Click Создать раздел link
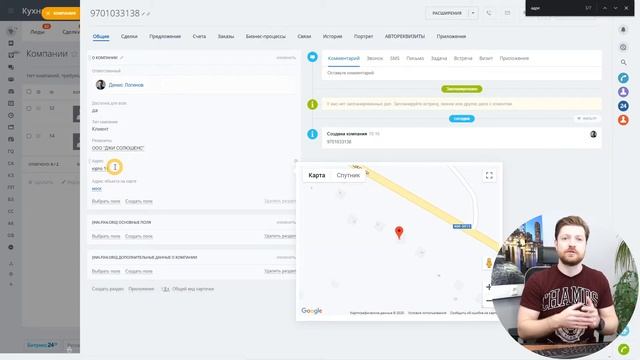Screen dimensions: 640x360 (x=107, y=289)
